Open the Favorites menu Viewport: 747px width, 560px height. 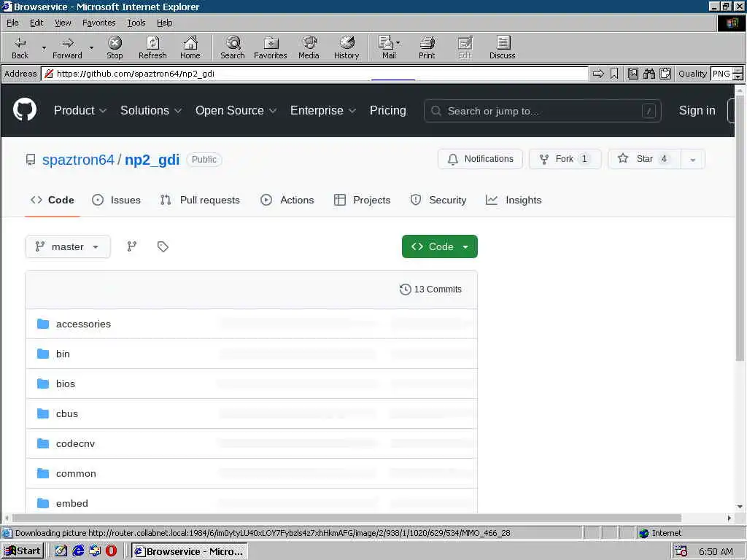(98, 23)
